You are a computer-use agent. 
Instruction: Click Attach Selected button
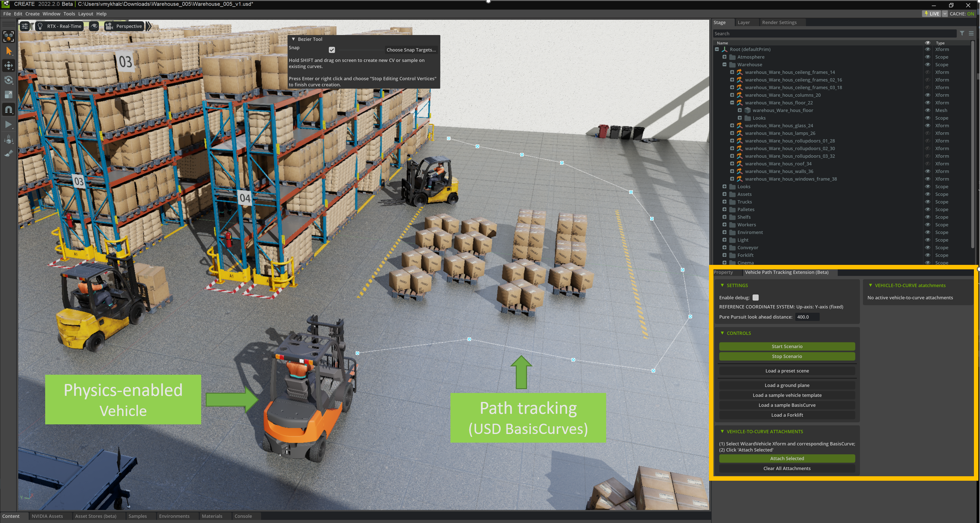(x=787, y=458)
